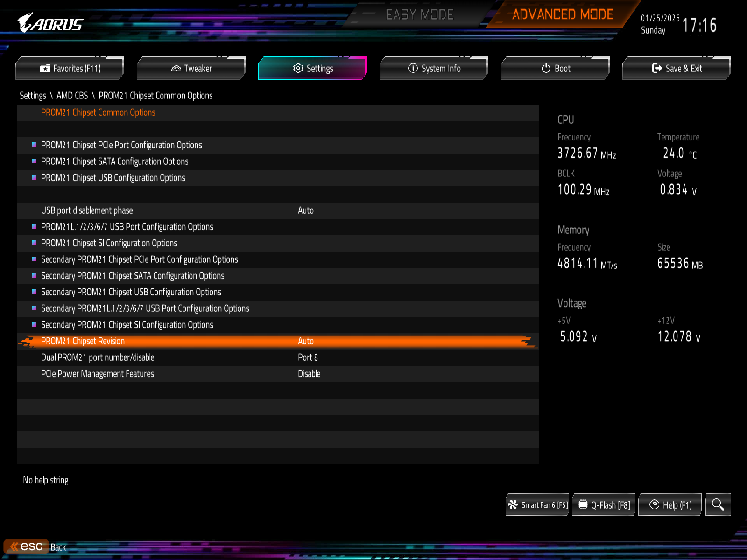Open the Save & Exit tab
747x560 pixels.
[677, 69]
